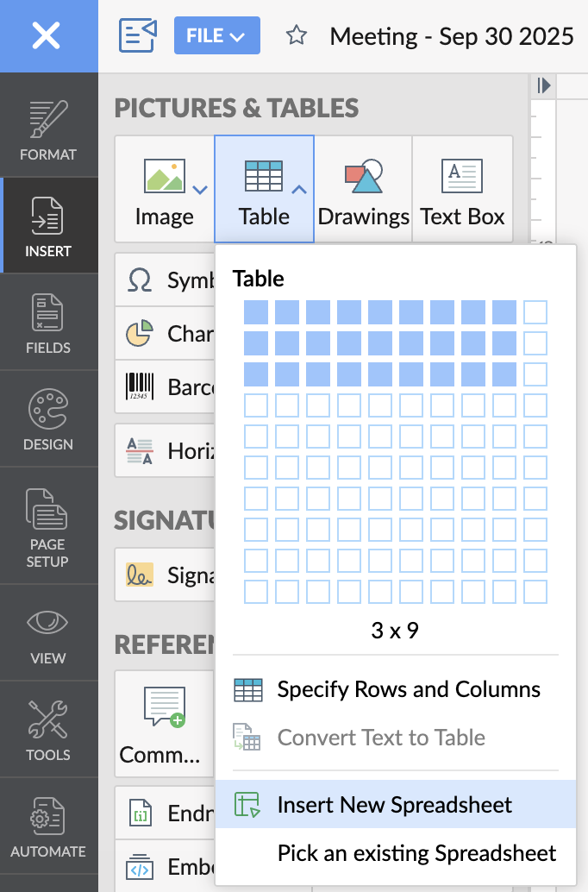Select Pick an existing Spreadsheet

point(416,853)
